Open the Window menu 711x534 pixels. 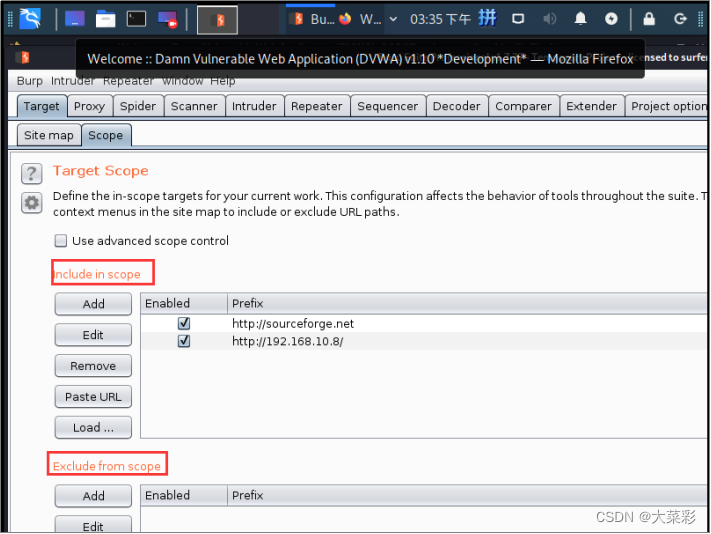pos(182,81)
